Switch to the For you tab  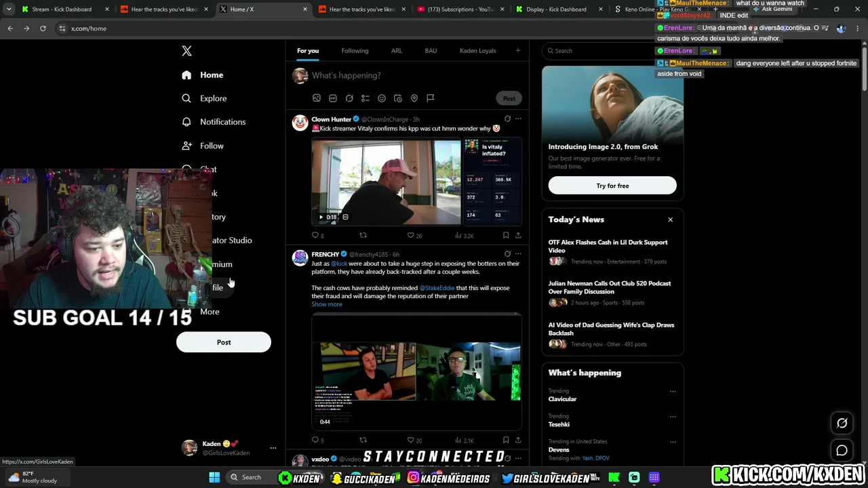[x=308, y=51]
